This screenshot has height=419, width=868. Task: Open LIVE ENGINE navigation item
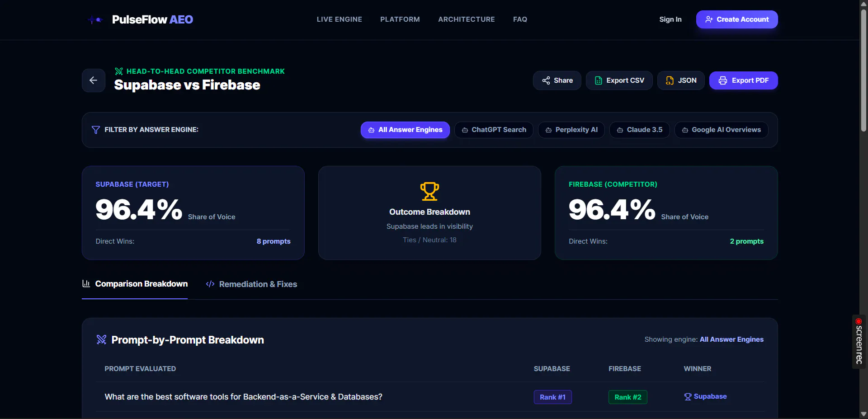(339, 19)
